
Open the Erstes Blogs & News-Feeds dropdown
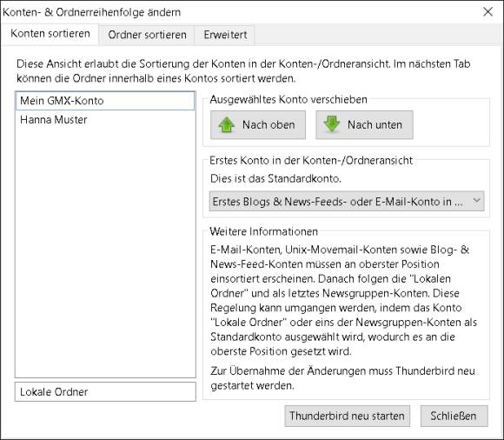pos(347,202)
